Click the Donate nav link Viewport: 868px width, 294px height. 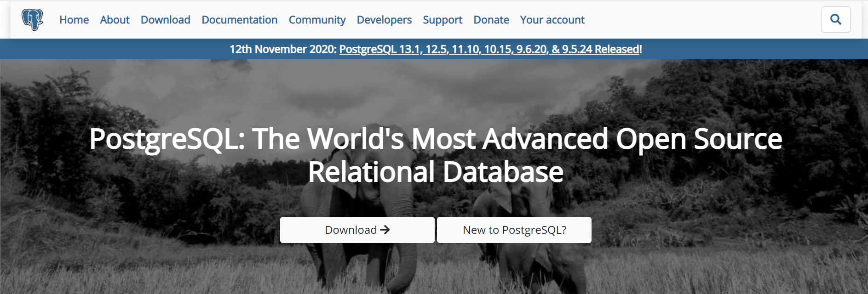491,20
